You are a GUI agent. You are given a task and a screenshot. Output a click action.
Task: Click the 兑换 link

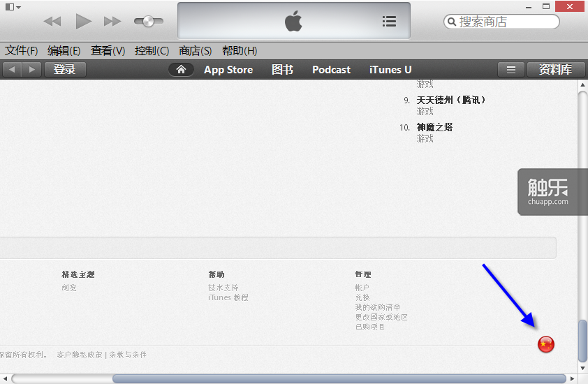coord(362,297)
